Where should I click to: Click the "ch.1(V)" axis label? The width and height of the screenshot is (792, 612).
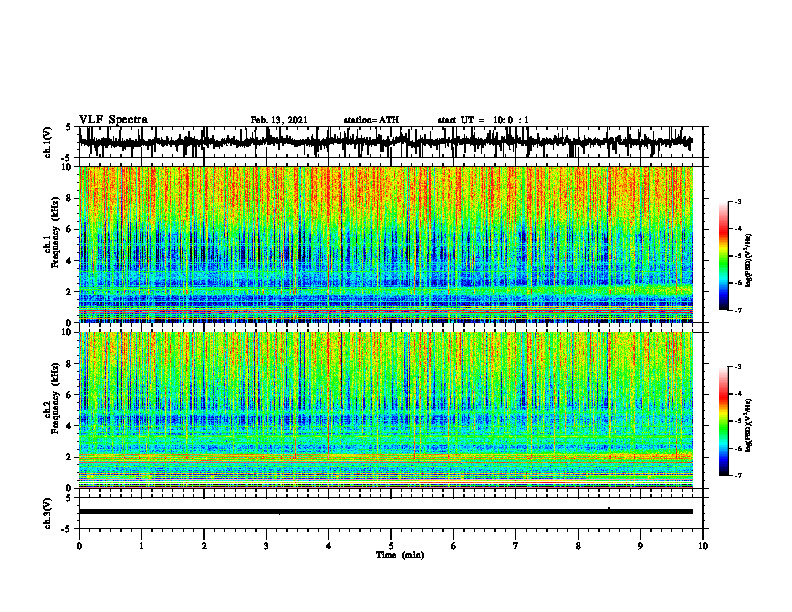tap(48, 142)
